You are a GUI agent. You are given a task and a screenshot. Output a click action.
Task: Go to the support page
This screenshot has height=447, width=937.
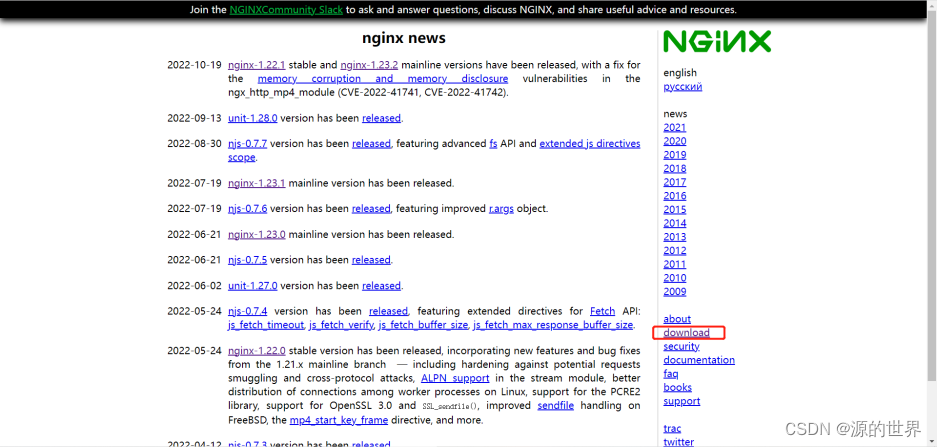click(682, 402)
